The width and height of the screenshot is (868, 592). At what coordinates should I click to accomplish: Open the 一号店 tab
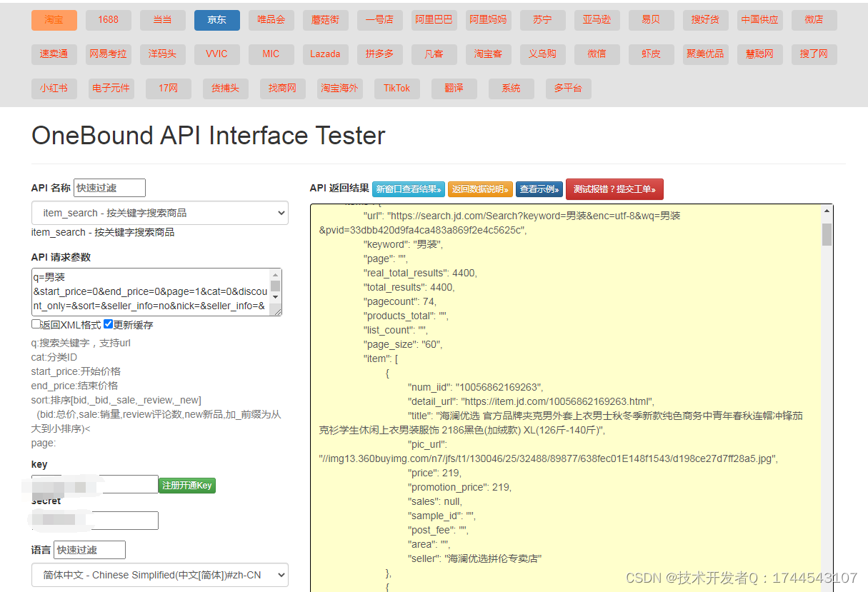380,20
